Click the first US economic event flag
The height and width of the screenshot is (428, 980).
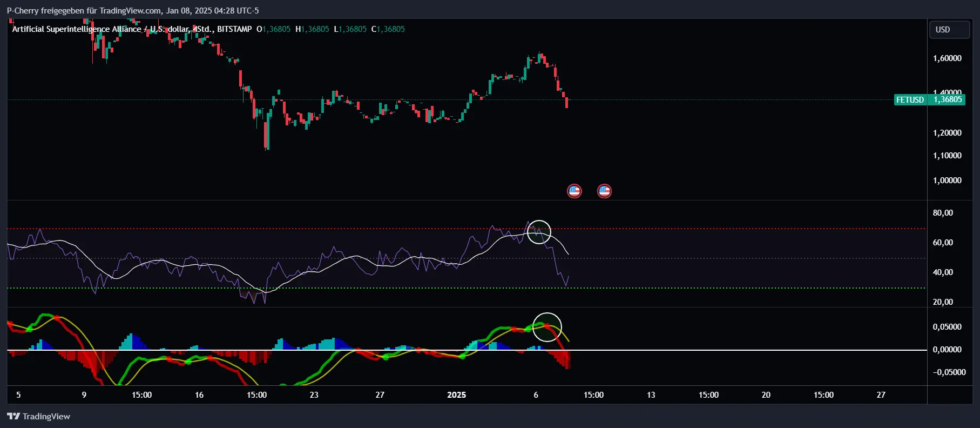point(574,191)
